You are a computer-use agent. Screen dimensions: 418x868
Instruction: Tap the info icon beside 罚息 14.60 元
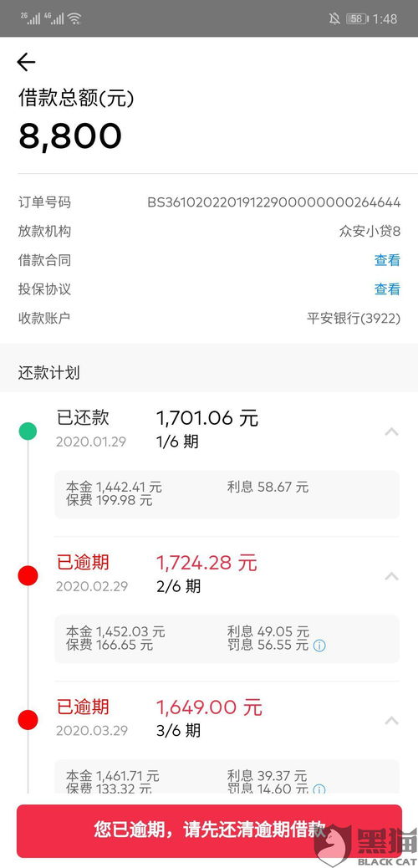pos(319,790)
